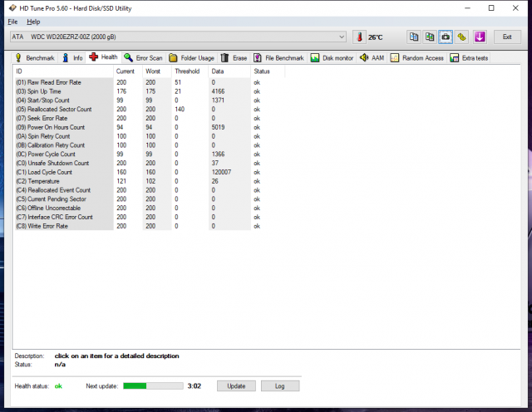Click the thermometer temperature icon
Viewport: 532px width, 412px height.
pyautogui.click(x=359, y=37)
